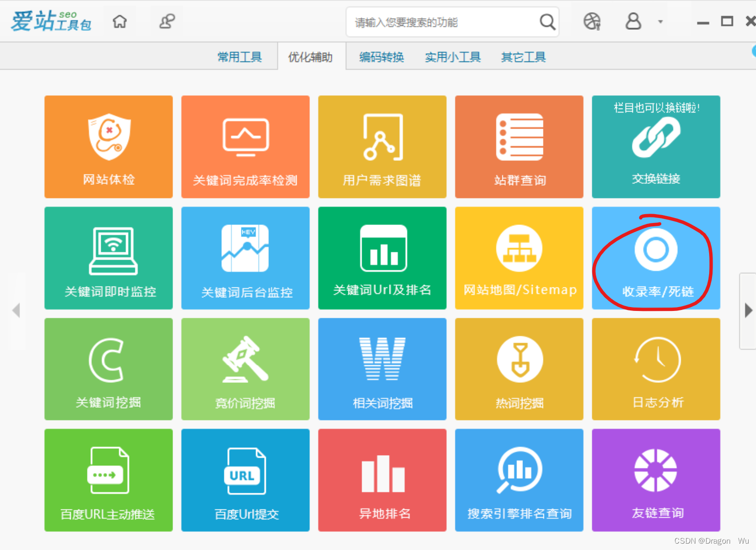This screenshot has width=756, height=550.
Task: Open the 搜索引擎排名查询 tool
Action: point(518,480)
